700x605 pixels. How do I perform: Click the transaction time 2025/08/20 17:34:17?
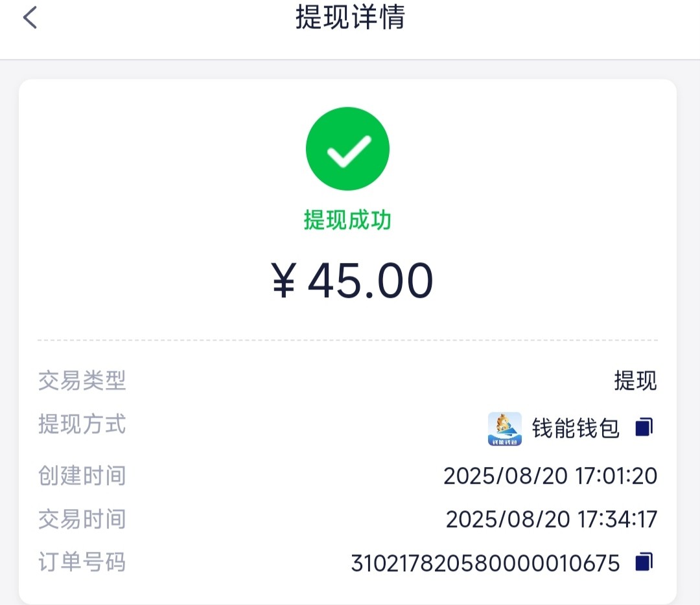(x=552, y=519)
